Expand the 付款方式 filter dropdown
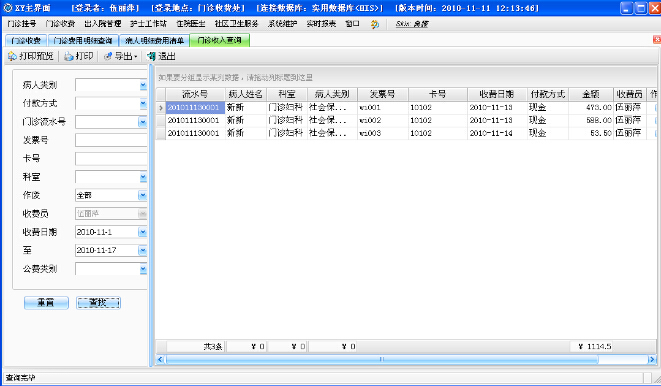661x386 pixels. 143,103
